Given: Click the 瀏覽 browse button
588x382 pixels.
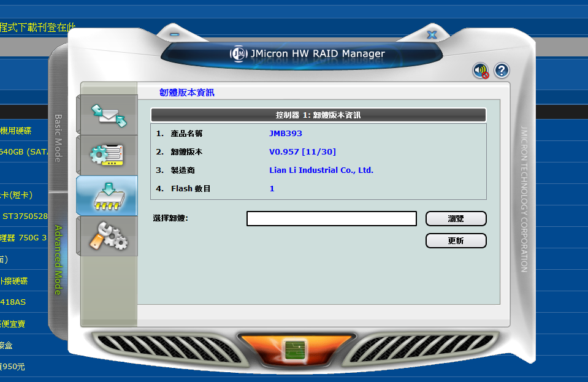Looking at the screenshot, I should coord(456,218).
